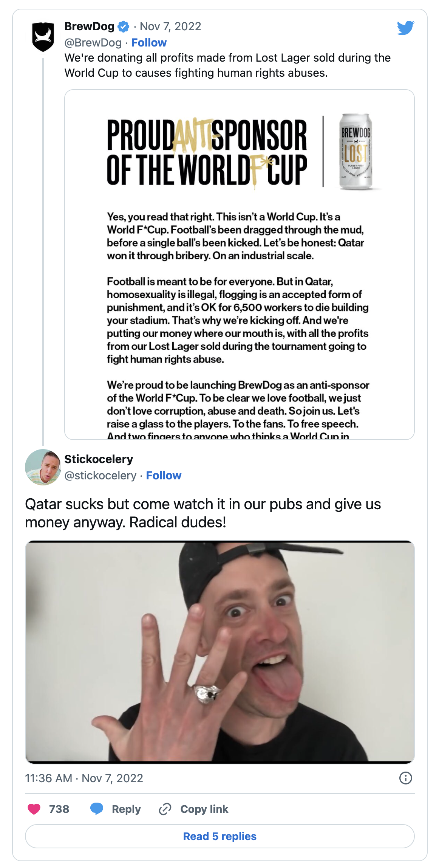Open the man with tongue out photo
This screenshot has width=439, height=868.
(x=220, y=652)
